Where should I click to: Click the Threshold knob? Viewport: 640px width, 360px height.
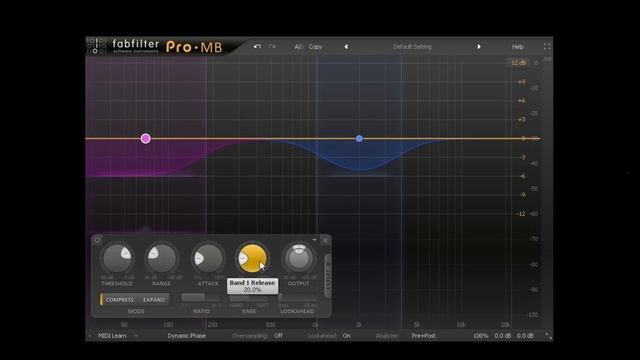pos(118,258)
